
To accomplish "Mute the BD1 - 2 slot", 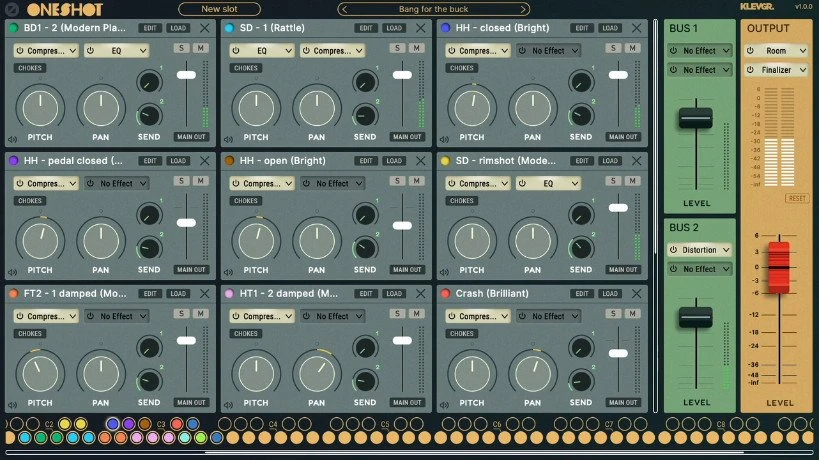I will click(x=201, y=48).
